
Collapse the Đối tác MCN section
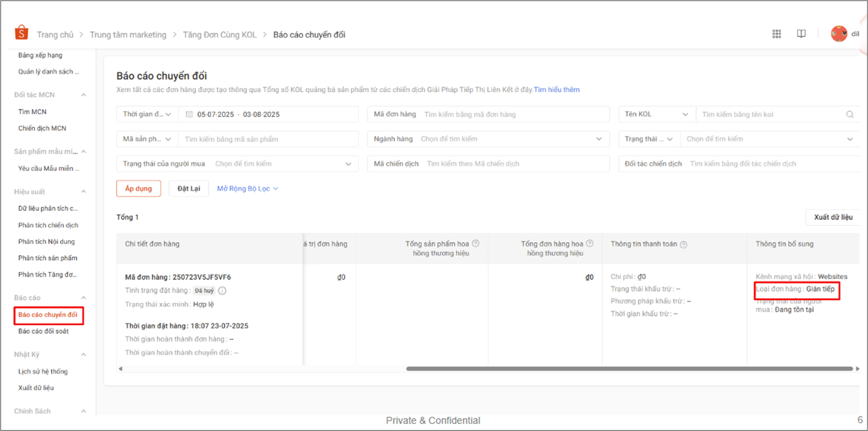pyautogui.click(x=83, y=95)
